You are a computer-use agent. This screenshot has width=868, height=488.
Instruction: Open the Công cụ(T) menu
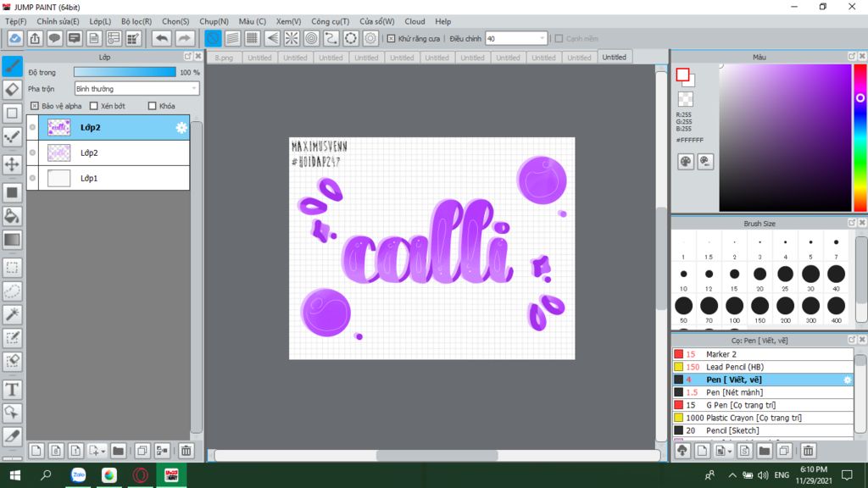point(330,21)
